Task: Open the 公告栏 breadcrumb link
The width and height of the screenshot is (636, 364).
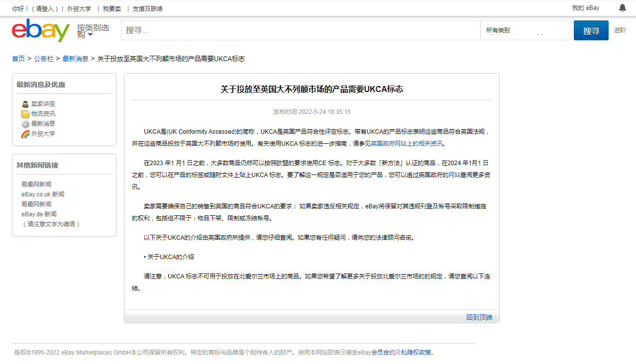Action: click(x=44, y=58)
